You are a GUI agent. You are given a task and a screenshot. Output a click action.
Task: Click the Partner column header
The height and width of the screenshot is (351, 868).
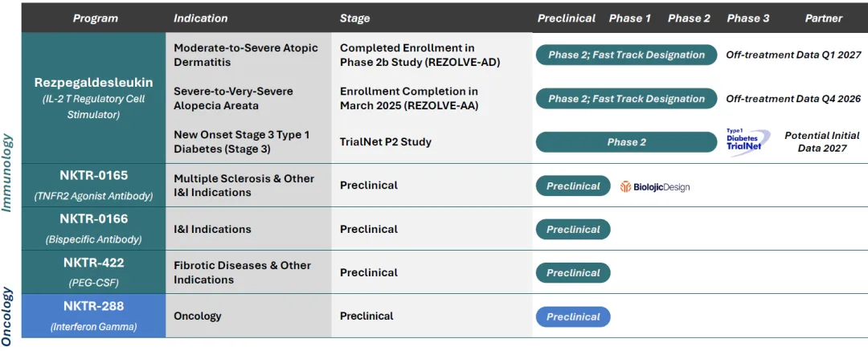click(823, 18)
